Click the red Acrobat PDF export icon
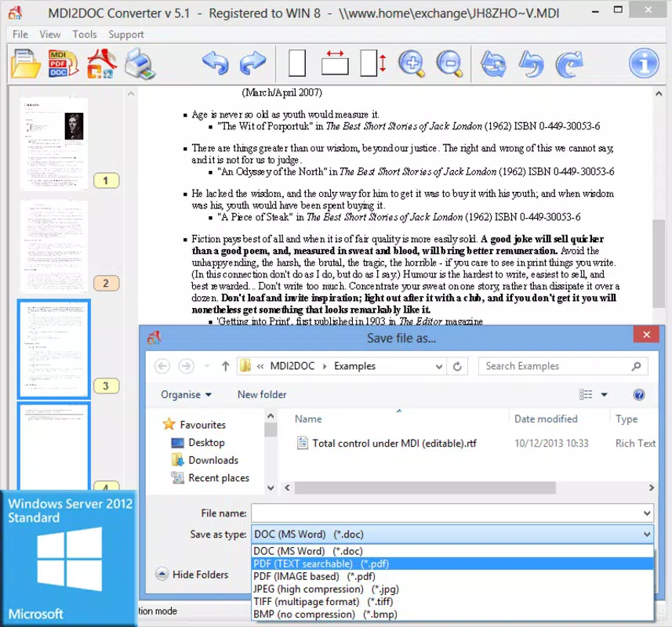Screen dimensions: 672x627 coord(102,63)
